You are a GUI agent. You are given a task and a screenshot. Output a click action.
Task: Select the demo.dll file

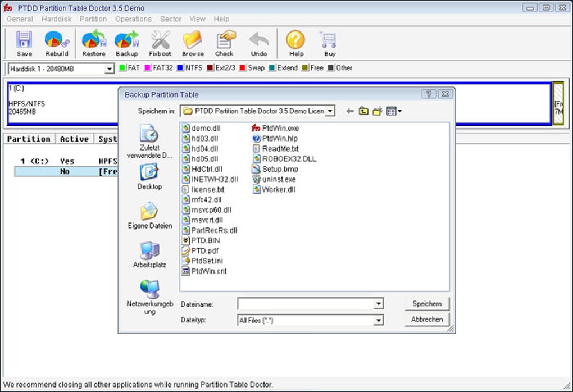(201, 128)
